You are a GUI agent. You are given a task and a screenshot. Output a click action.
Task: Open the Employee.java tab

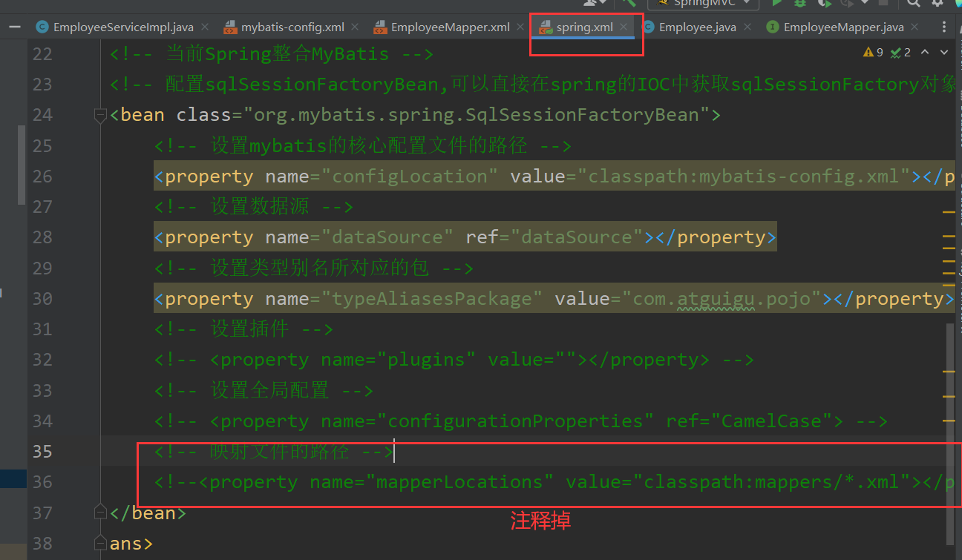(x=697, y=27)
